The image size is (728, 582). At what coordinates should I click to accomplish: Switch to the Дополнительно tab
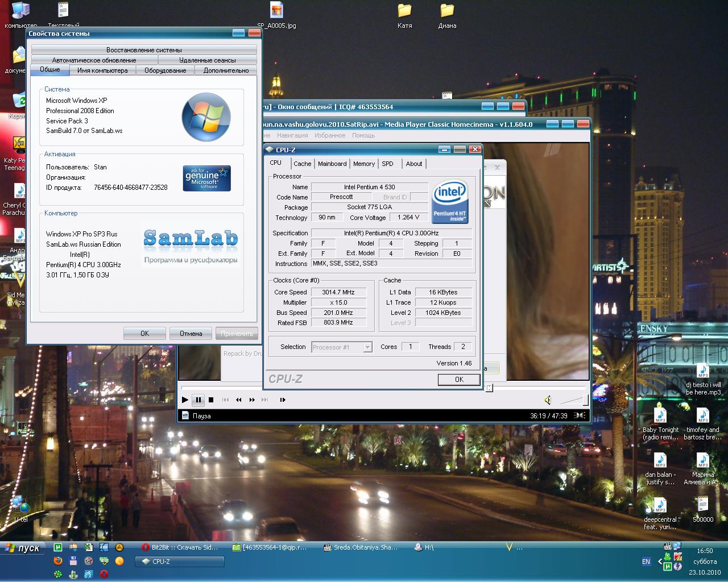(x=226, y=70)
